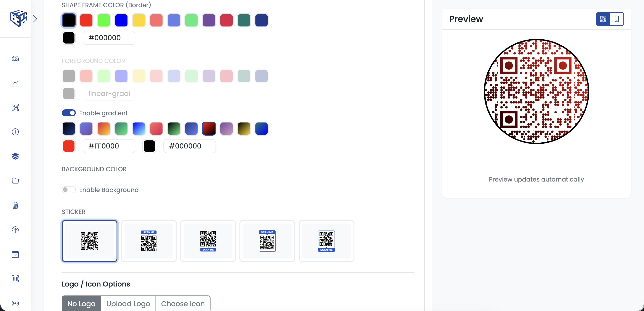The width and height of the screenshot is (644, 311).
Task: Choose the black to gold gradient preset
Action: (x=244, y=129)
